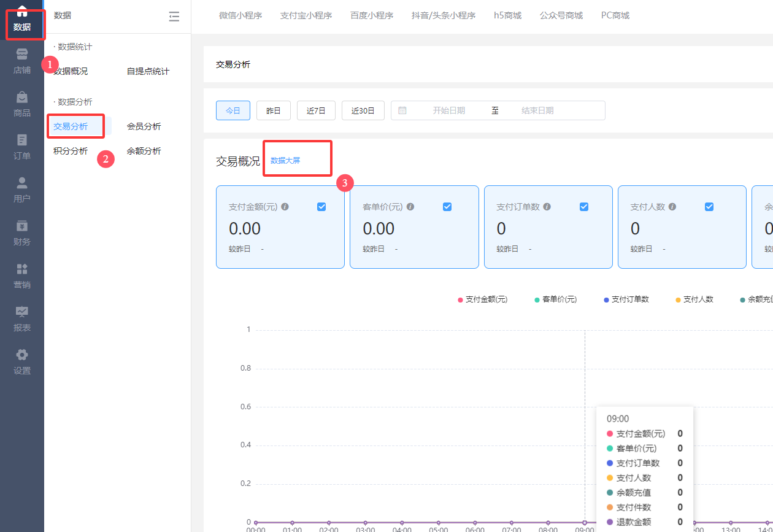Toggle 客单价(元) series in chart legend
This screenshot has height=532, width=773.
[556, 299]
